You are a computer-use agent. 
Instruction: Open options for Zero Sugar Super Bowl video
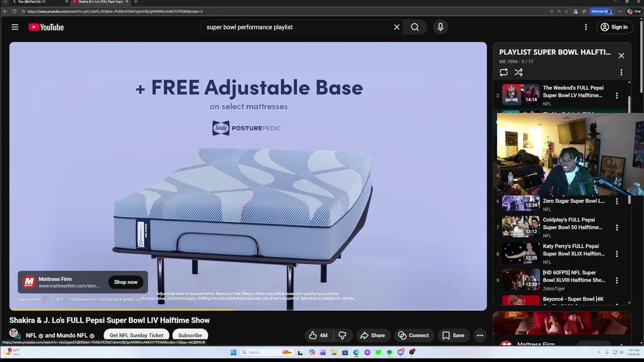click(617, 201)
